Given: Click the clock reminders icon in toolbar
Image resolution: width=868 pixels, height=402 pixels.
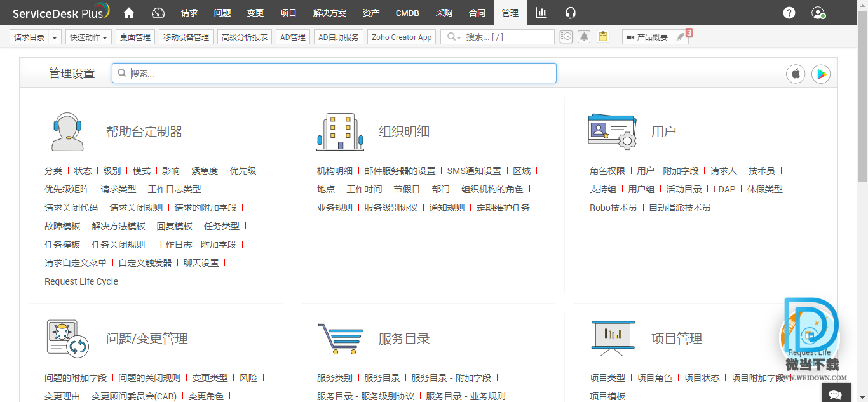Looking at the screenshot, I should click(x=566, y=37).
